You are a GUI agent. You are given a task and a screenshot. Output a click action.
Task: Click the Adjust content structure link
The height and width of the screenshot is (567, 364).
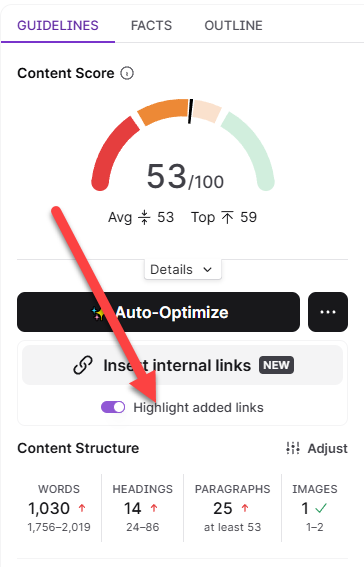click(x=317, y=448)
